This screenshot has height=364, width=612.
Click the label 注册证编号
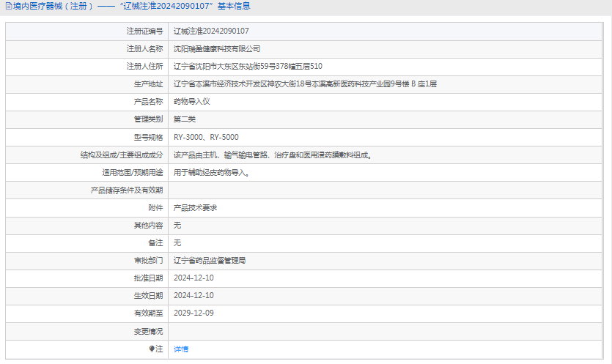(144, 31)
